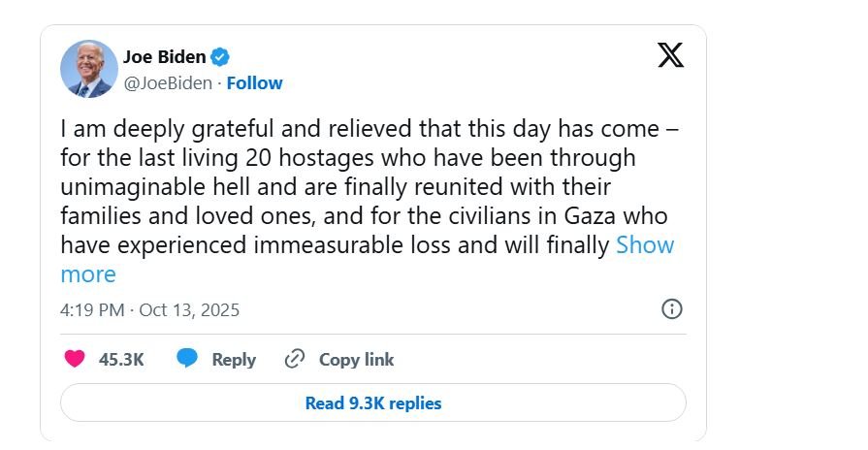Screen dimensions: 868x450
Task: Like the tweet with the heart icon
Action: coord(75,359)
